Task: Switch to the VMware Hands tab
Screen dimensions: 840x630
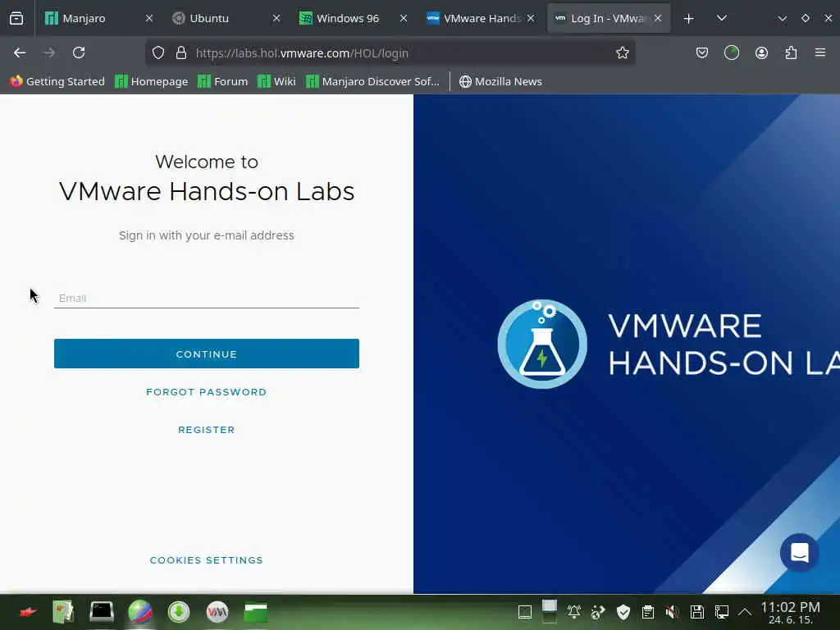Action: click(x=481, y=18)
